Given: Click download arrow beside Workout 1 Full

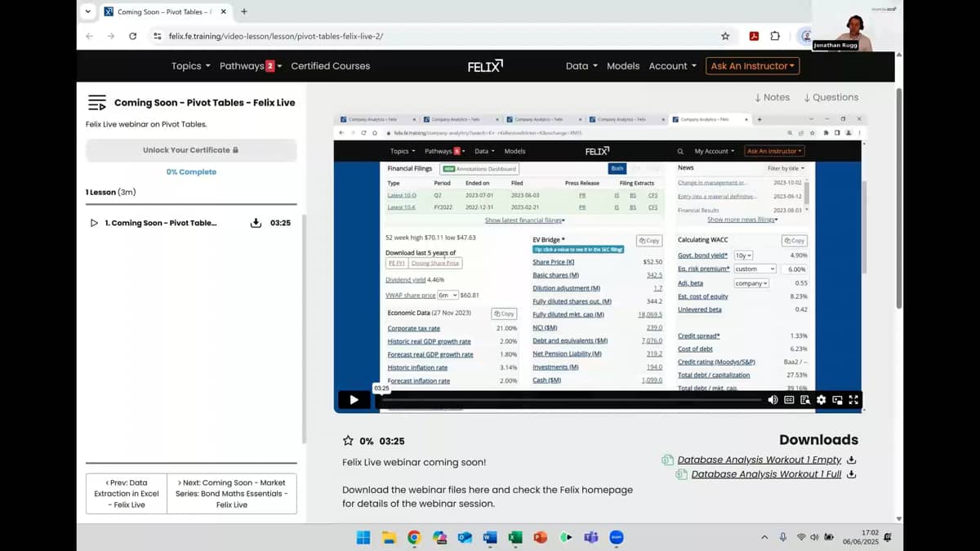Looking at the screenshot, I should [x=852, y=474].
